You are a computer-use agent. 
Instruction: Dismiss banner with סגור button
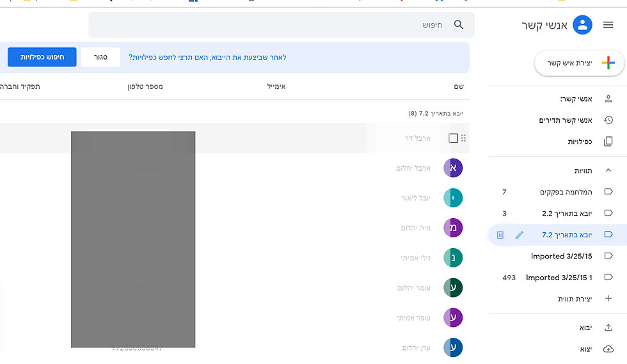click(x=100, y=57)
